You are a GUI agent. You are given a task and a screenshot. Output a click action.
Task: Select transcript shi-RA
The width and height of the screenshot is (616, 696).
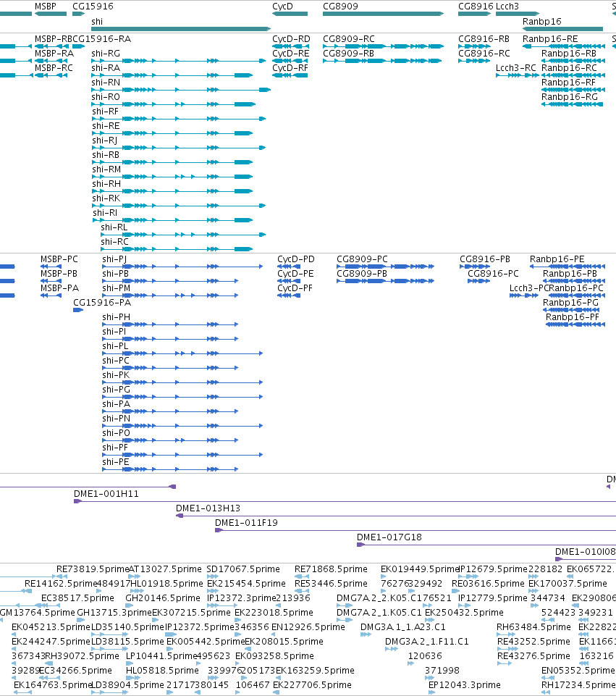tap(172, 75)
